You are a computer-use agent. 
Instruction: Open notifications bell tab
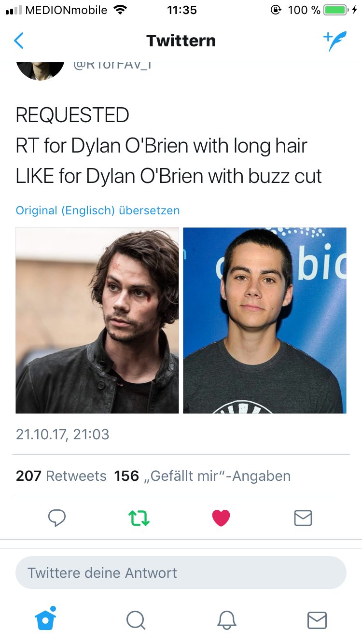click(226, 620)
